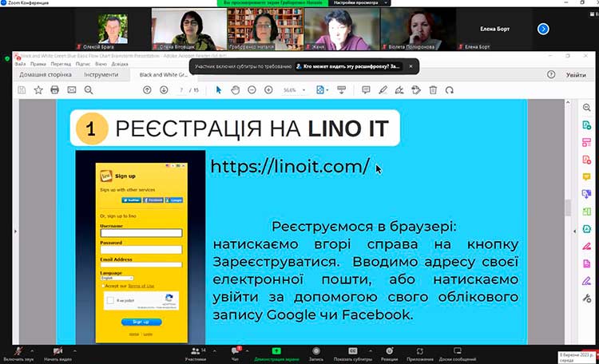Click Демонстрация экрана share button

click(276, 354)
